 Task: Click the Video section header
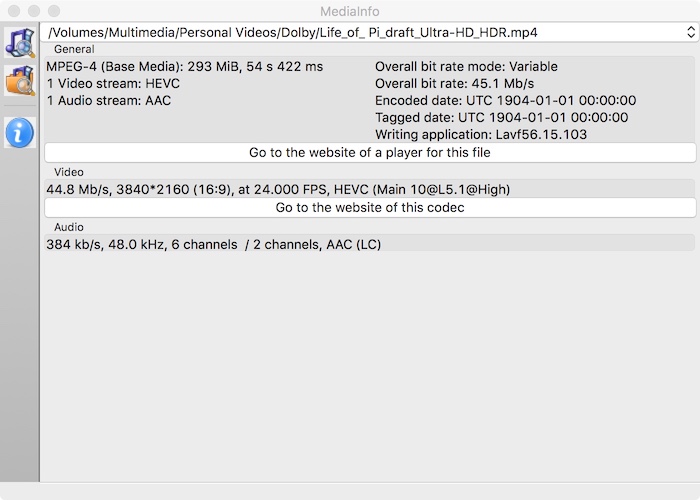[x=69, y=172]
